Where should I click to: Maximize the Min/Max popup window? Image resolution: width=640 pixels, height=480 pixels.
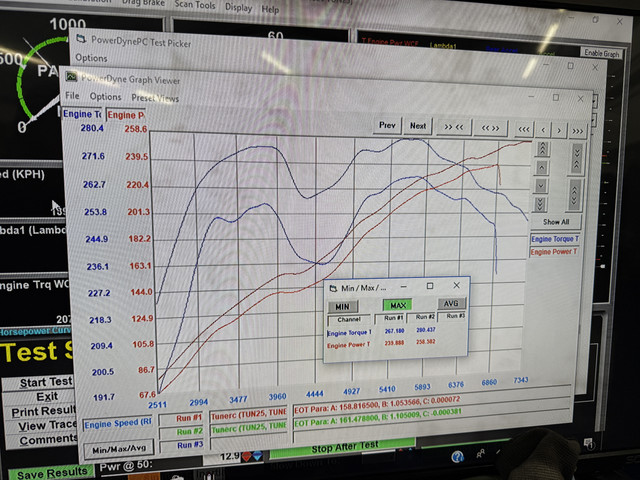click(x=430, y=286)
